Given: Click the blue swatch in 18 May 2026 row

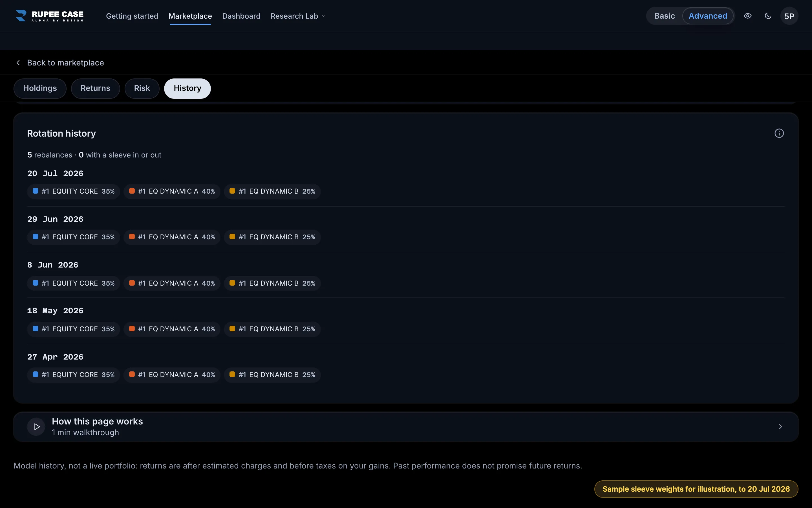Looking at the screenshot, I should tap(35, 329).
